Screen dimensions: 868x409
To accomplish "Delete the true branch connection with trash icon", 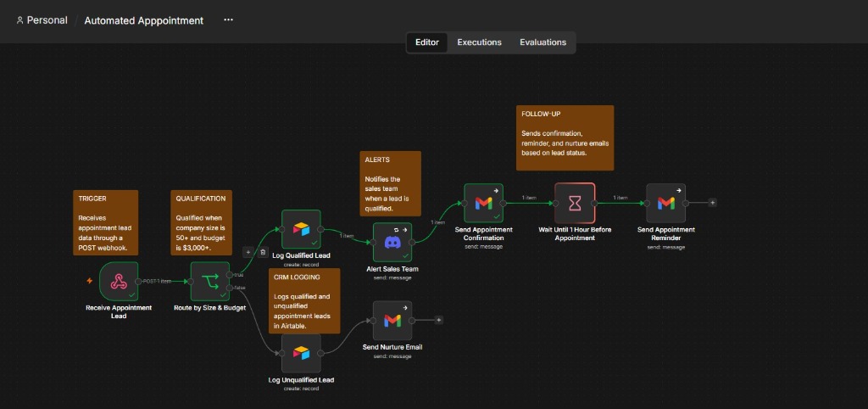I will click(263, 252).
